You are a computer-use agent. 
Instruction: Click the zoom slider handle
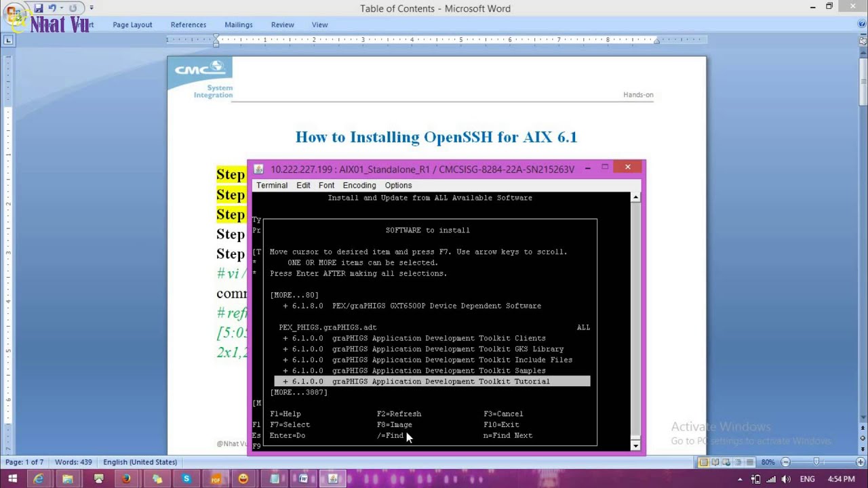coord(816,462)
